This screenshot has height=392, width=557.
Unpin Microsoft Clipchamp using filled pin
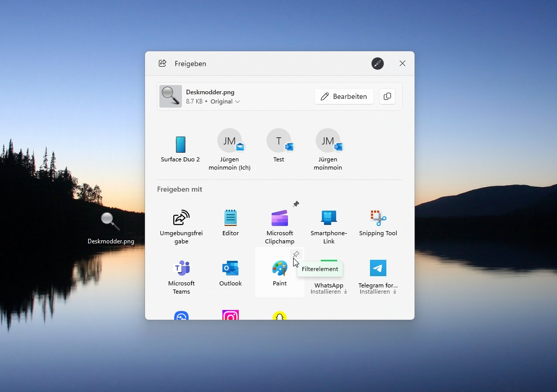[296, 204]
